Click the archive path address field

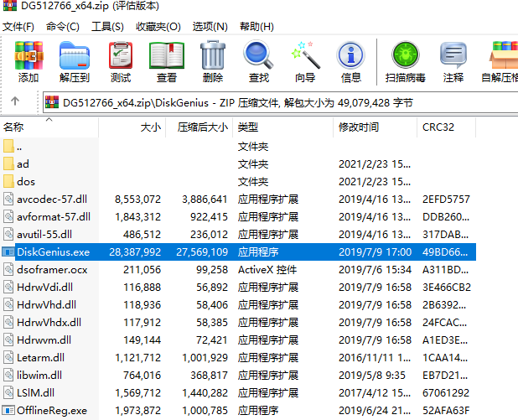pos(281,102)
